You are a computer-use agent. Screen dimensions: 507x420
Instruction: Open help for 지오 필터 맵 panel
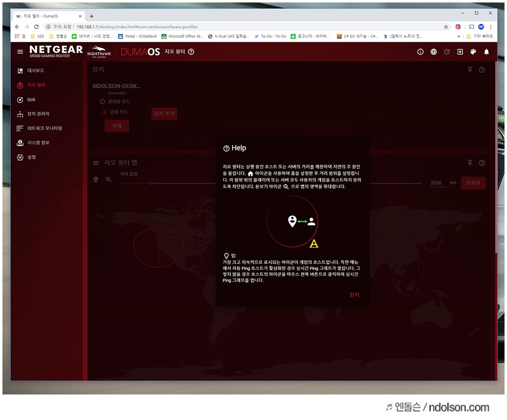click(482, 163)
